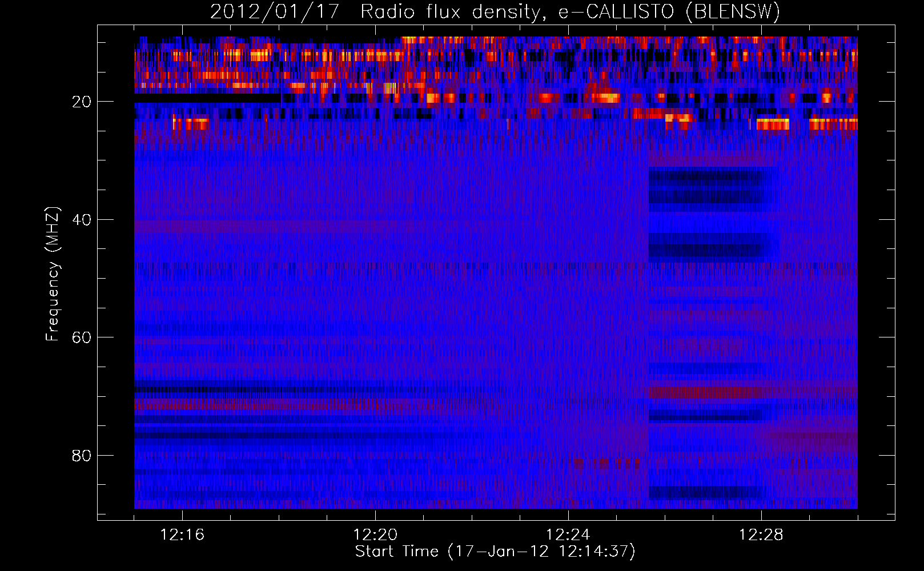Viewport: 924px width, 571px height.
Task: Click the 12:24 time tick label
Action: (568, 535)
